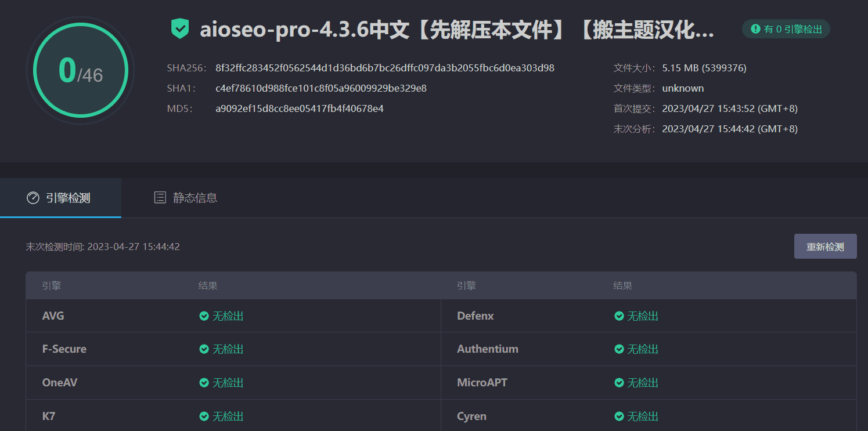
Task: Click last analysis time 15:44:42 GMT+8 value
Action: pyautogui.click(x=730, y=129)
